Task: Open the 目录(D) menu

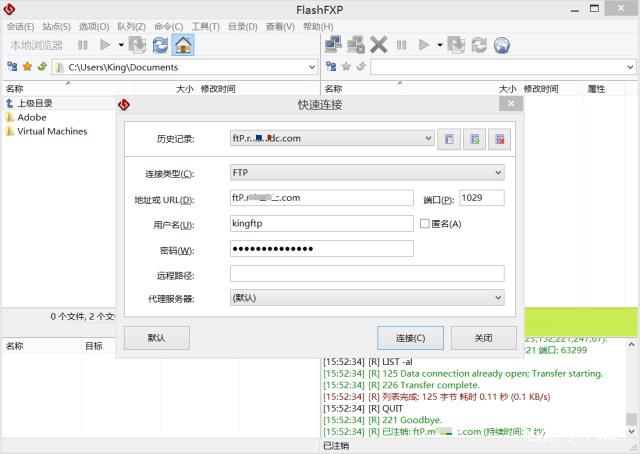Action: click(x=242, y=27)
